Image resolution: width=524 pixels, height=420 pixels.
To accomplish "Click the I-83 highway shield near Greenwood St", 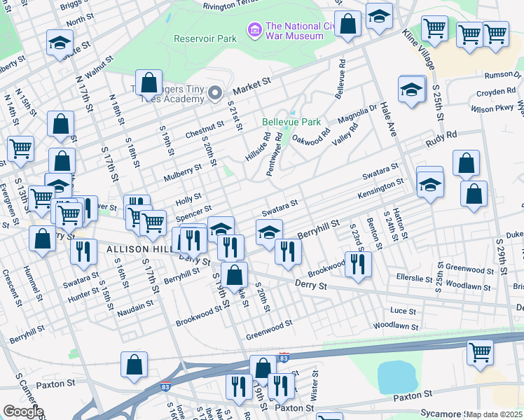I will point(284,358).
